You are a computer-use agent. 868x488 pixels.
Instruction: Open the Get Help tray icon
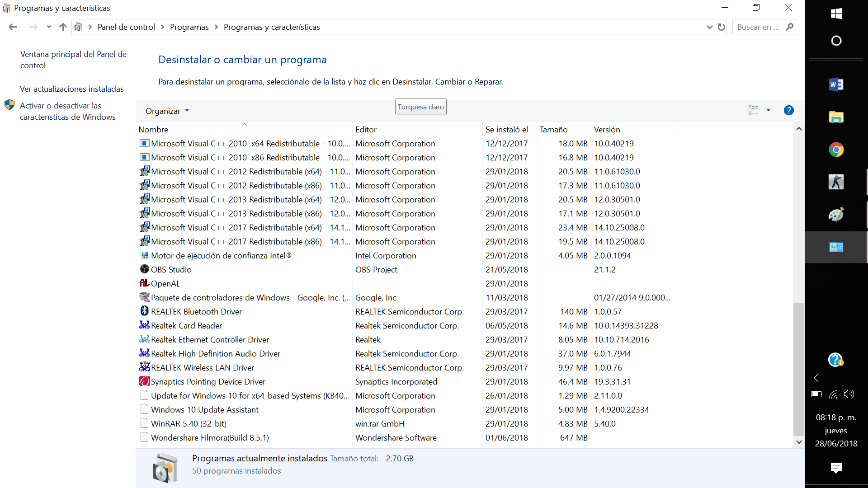pos(836,360)
